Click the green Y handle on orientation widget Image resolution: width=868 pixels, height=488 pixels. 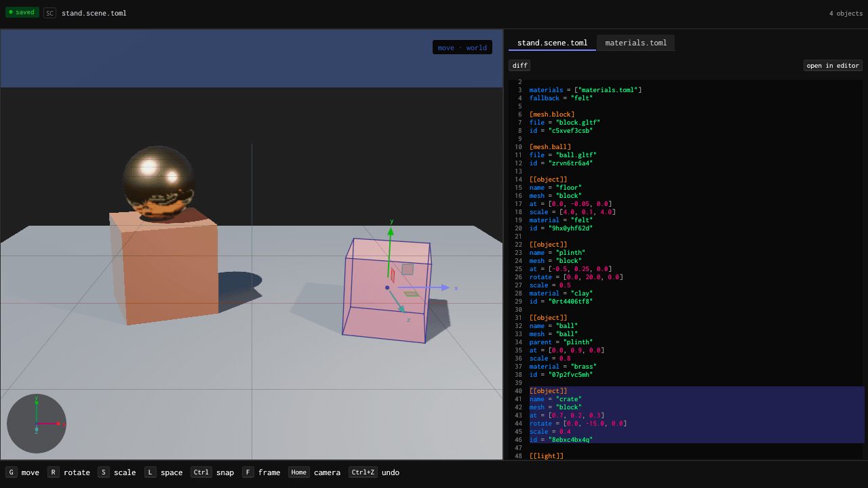click(x=37, y=402)
